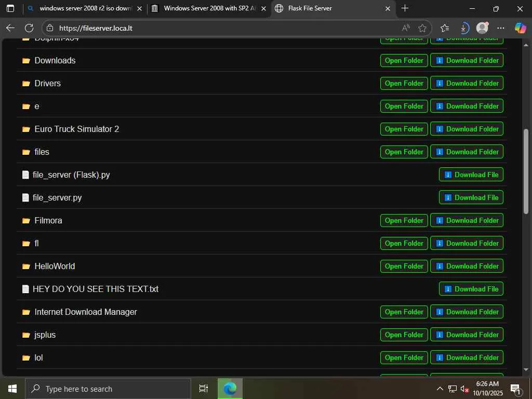Open the user profile avatar
This screenshot has height=399, width=532.
(x=482, y=28)
